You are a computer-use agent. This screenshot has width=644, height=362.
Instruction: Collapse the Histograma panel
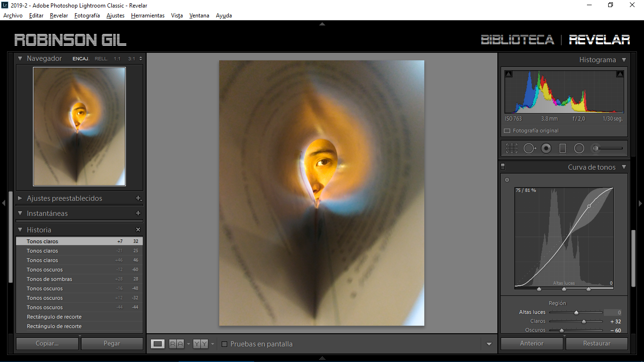(624, 60)
